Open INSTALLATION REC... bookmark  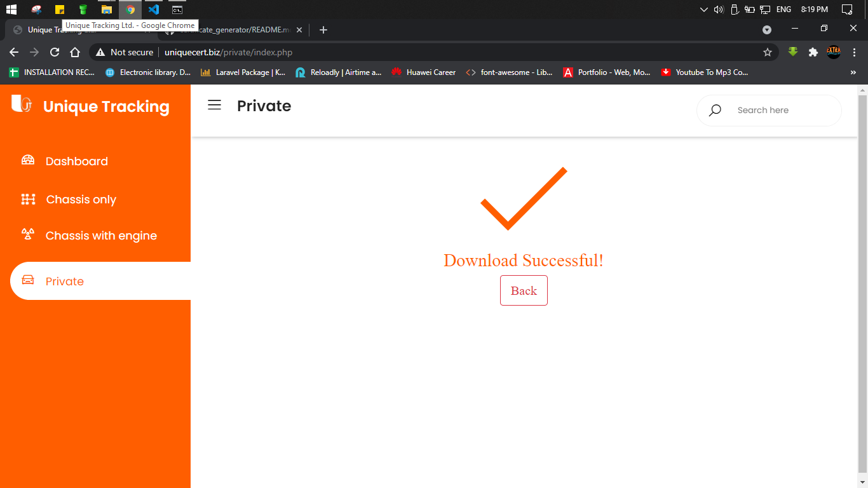tap(52, 72)
